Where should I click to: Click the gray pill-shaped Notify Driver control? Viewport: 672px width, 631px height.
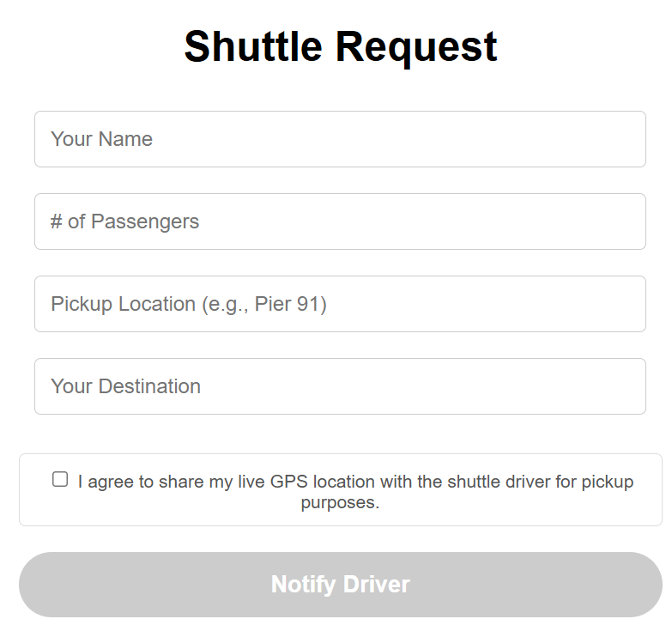click(340, 585)
